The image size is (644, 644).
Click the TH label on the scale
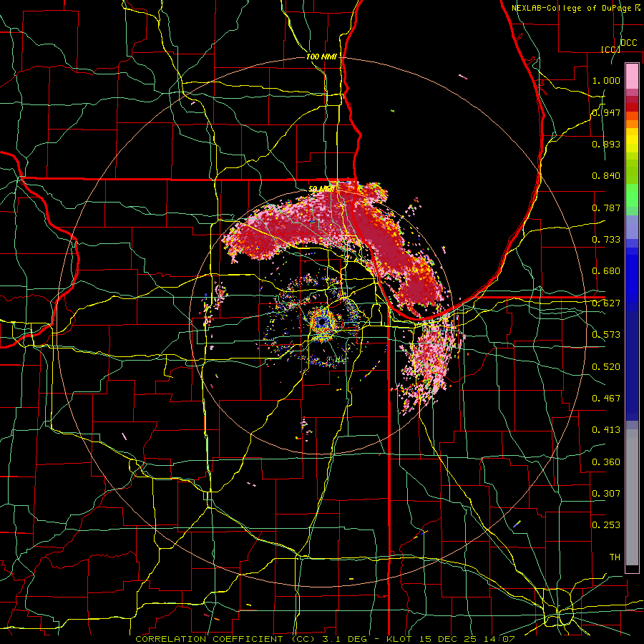(615, 557)
